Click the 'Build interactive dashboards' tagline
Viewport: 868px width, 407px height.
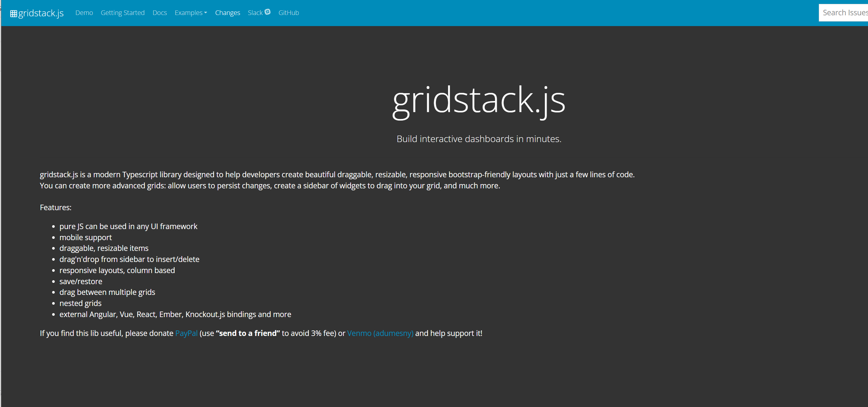pos(479,139)
